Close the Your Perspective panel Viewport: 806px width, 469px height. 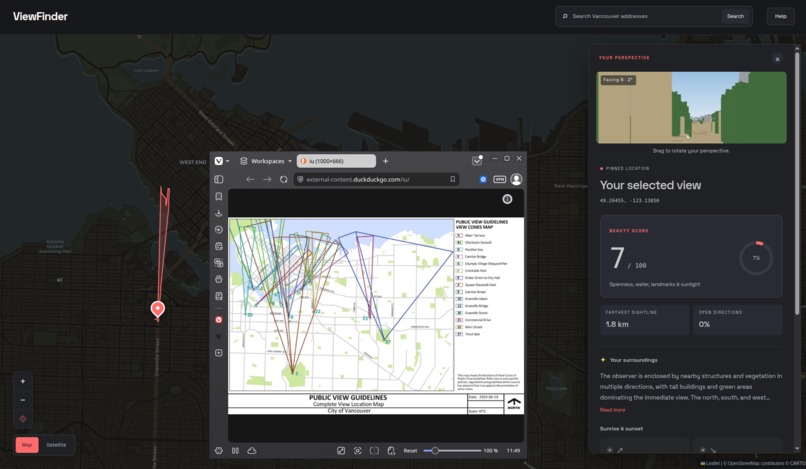(777, 59)
